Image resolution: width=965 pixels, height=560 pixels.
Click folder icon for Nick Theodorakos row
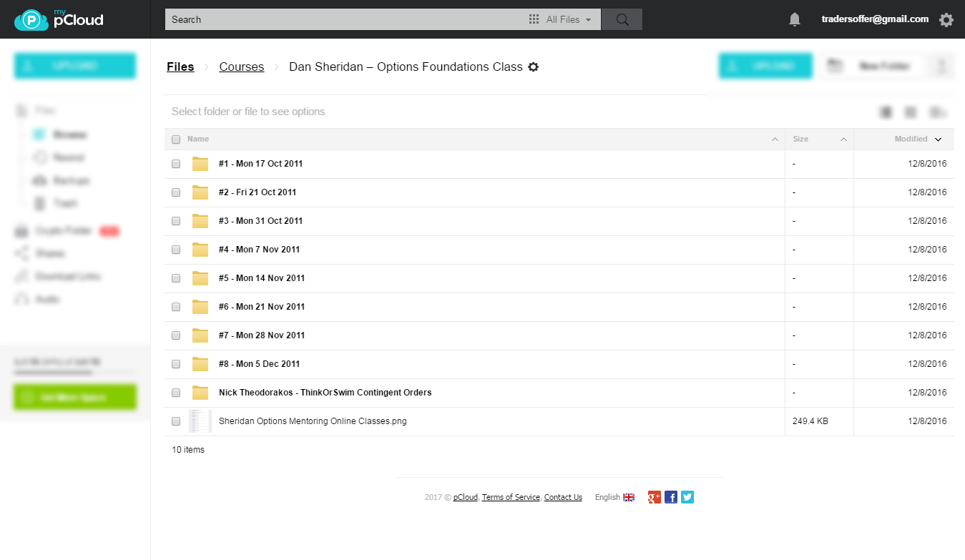click(200, 393)
